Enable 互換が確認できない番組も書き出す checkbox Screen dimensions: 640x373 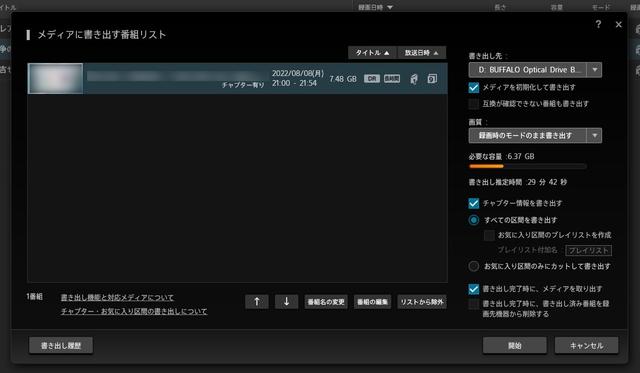coord(473,104)
